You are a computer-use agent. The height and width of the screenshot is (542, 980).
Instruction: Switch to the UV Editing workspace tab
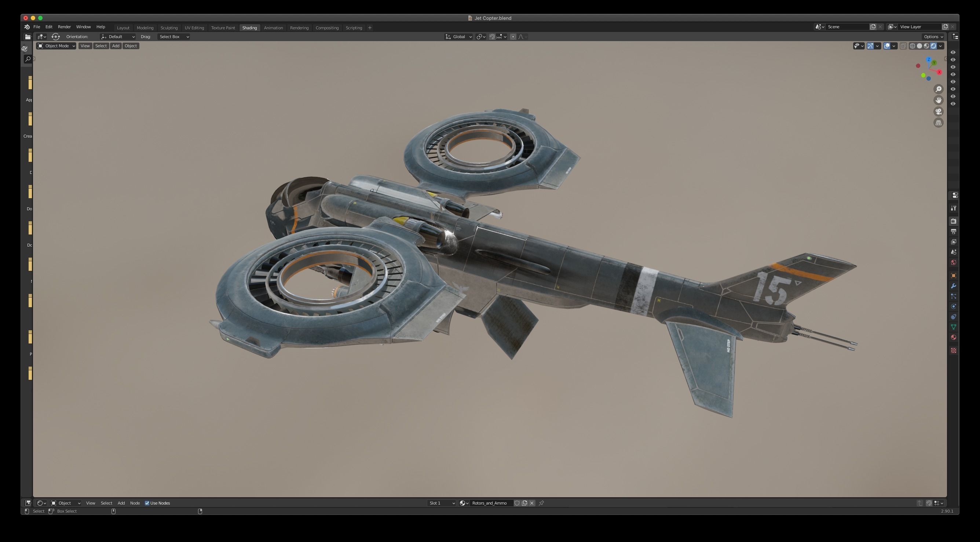coord(194,28)
